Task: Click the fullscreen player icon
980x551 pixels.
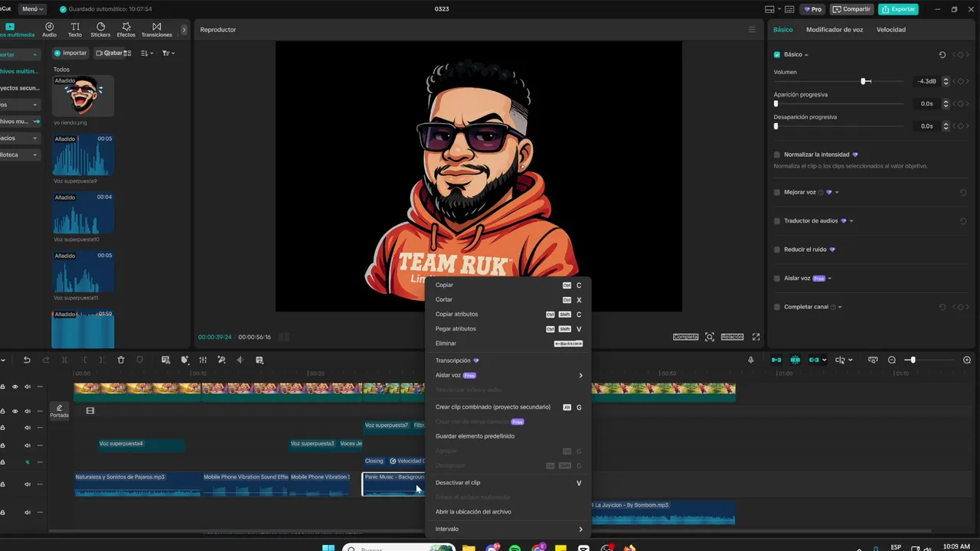Action: pyautogui.click(x=756, y=337)
